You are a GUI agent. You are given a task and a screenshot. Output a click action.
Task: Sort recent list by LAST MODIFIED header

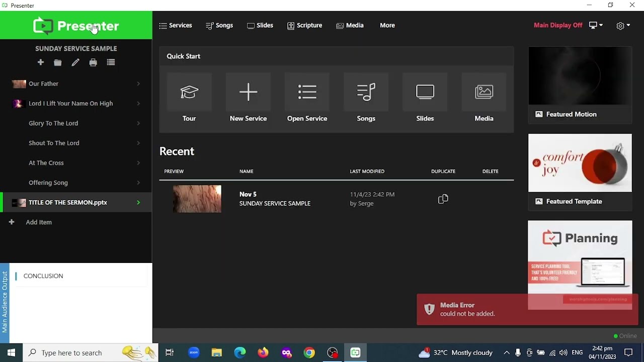367,171
